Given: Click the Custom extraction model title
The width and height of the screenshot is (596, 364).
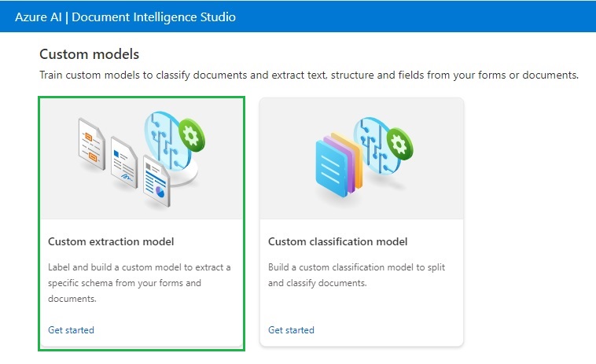Looking at the screenshot, I should tap(111, 241).
